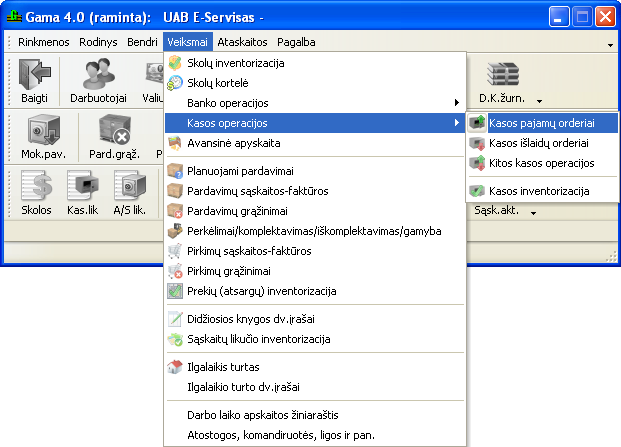This screenshot has width=621, height=447.
Task: Open the Bendri menu
Action: tap(142, 42)
